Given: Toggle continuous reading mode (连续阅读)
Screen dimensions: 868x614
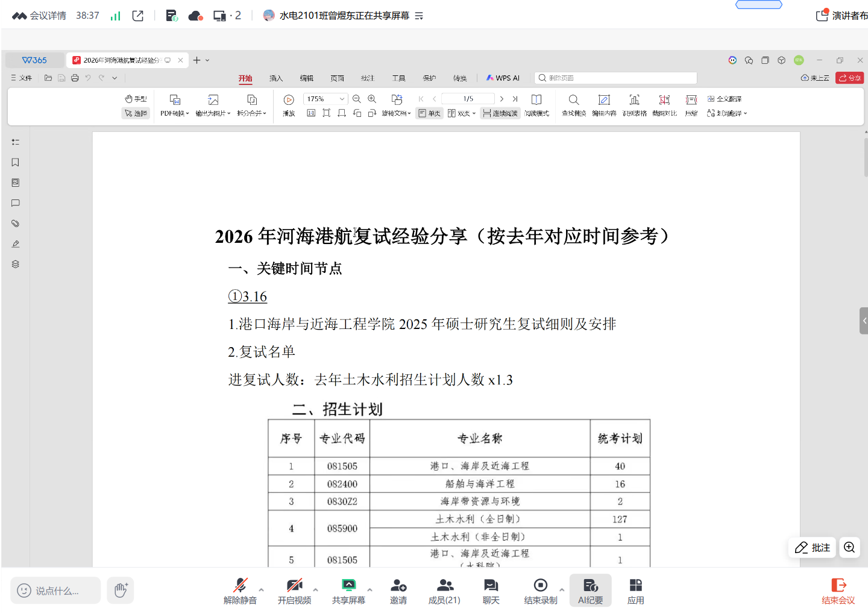Looking at the screenshot, I should pyautogui.click(x=500, y=113).
